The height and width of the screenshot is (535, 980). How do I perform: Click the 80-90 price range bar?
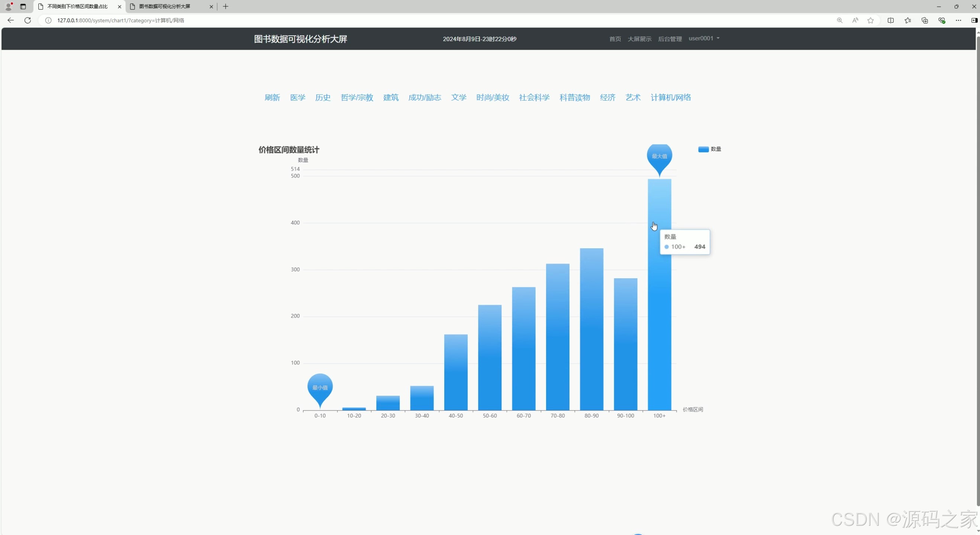(591, 329)
